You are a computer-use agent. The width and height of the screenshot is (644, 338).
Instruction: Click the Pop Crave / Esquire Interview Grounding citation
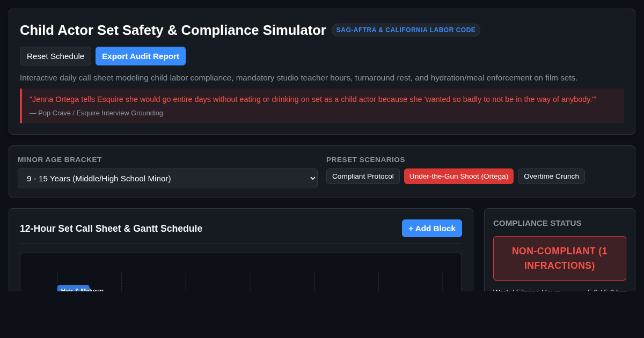[96, 113]
